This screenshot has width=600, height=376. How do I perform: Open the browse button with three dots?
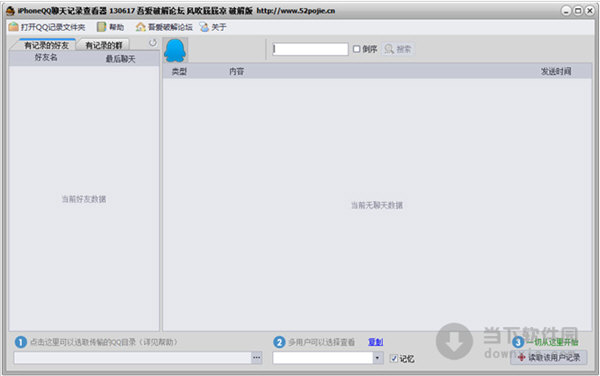[257, 358]
